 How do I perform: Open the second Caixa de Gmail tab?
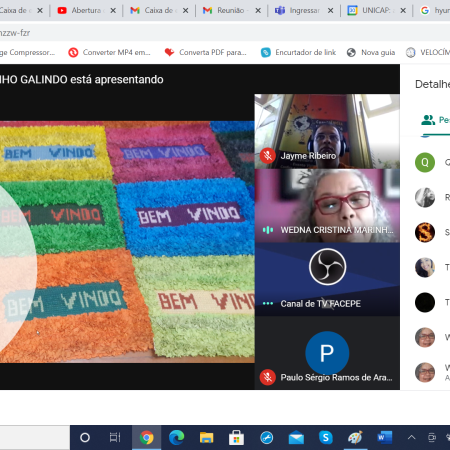pos(159,10)
